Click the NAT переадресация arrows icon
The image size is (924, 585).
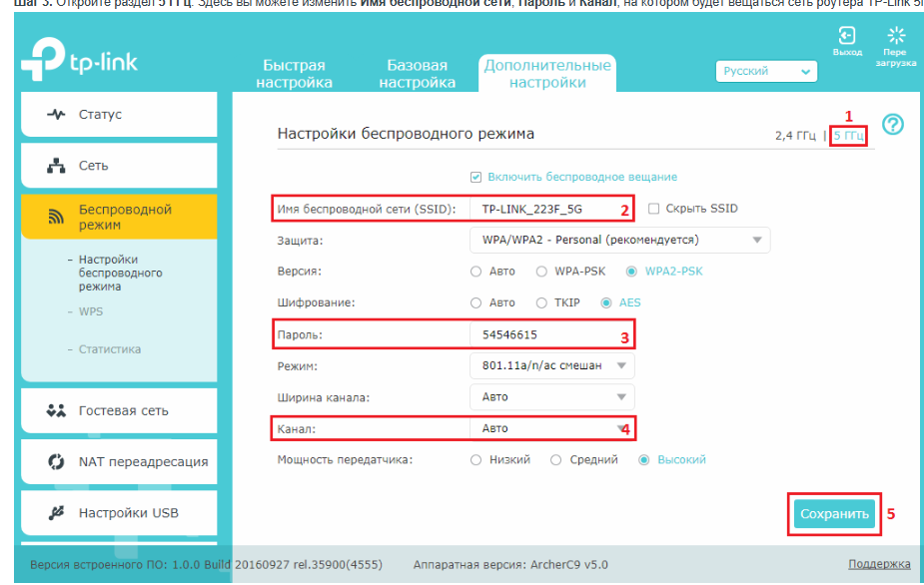coord(56,462)
